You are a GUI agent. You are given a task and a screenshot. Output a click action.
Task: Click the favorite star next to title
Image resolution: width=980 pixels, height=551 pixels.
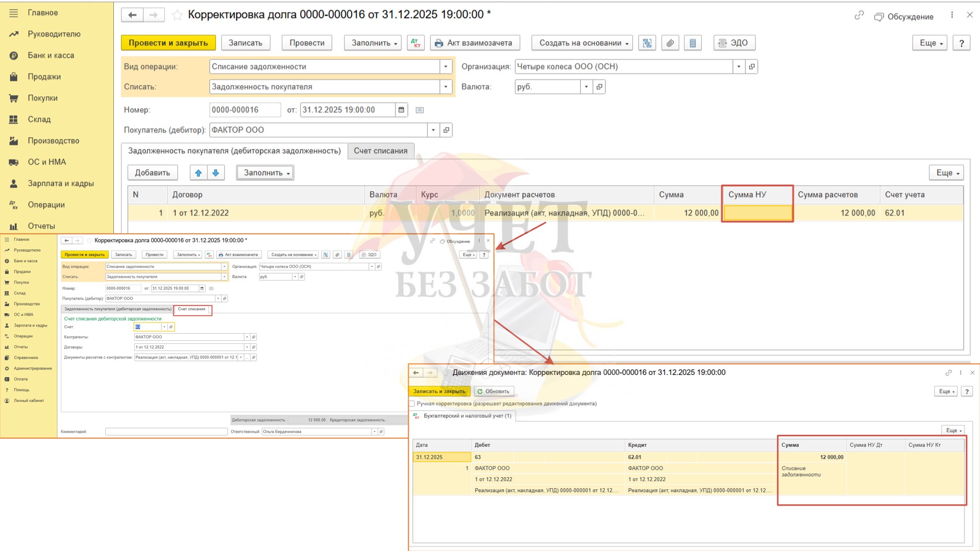[x=177, y=15]
